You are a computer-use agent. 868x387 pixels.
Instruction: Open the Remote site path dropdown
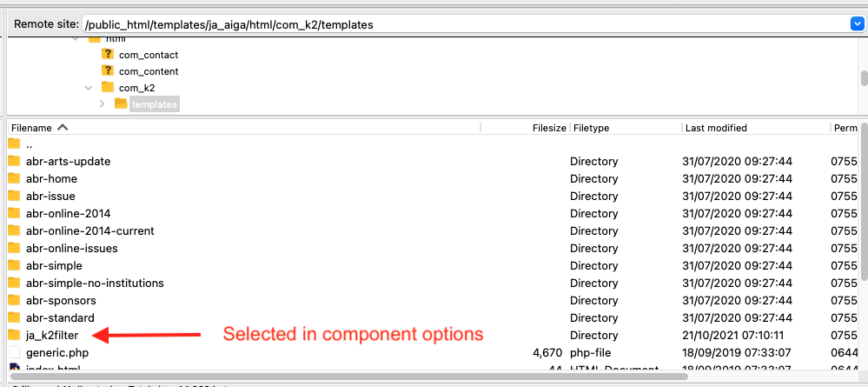coord(857,24)
